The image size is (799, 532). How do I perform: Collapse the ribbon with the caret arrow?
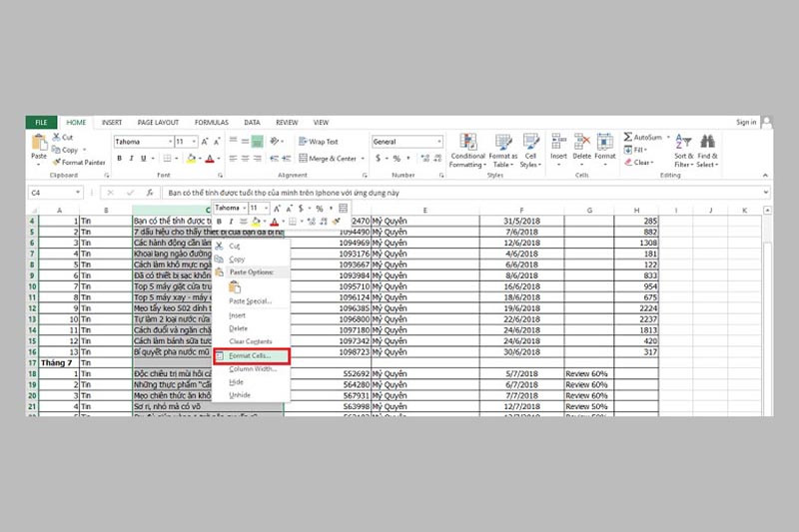[765, 175]
